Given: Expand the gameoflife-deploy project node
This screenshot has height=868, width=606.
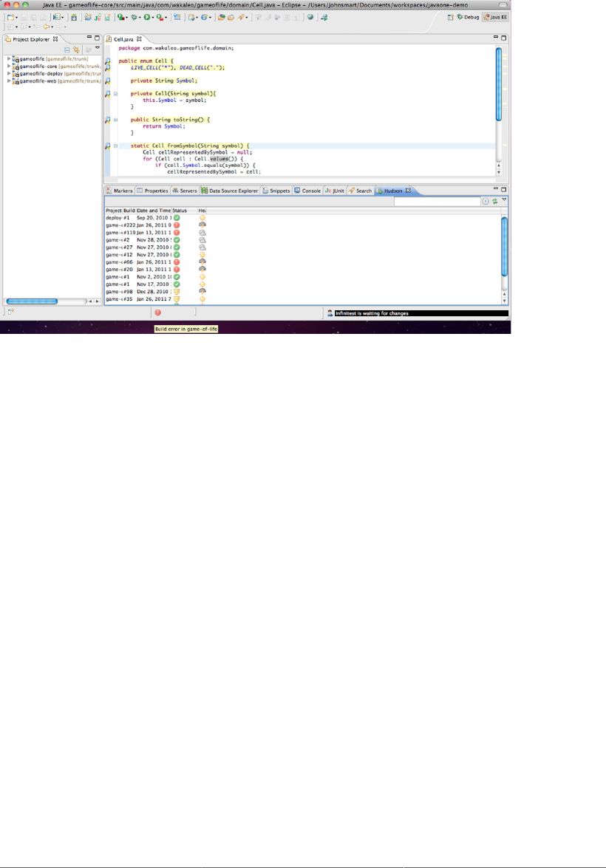Looking at the screenshot, I should click(9, 73).
